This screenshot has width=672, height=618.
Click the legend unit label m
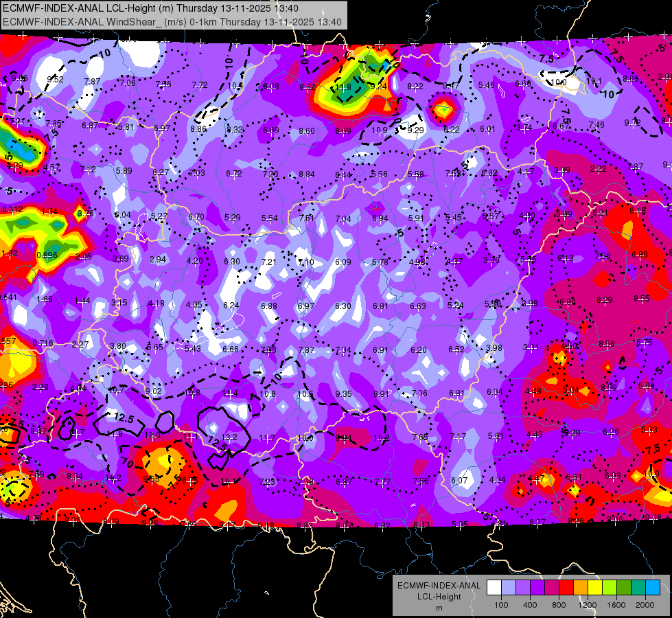439,608
